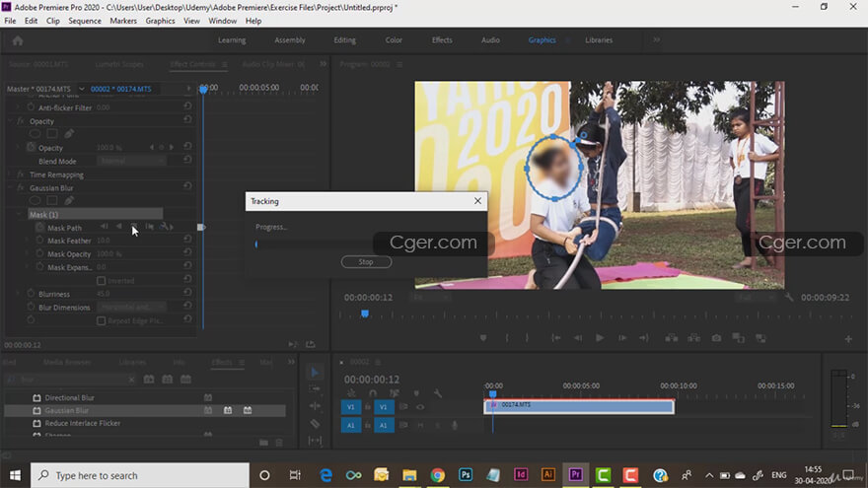Reset the Blurriness parameter
This screenshot has width=868, height=488.
point(187,293)
